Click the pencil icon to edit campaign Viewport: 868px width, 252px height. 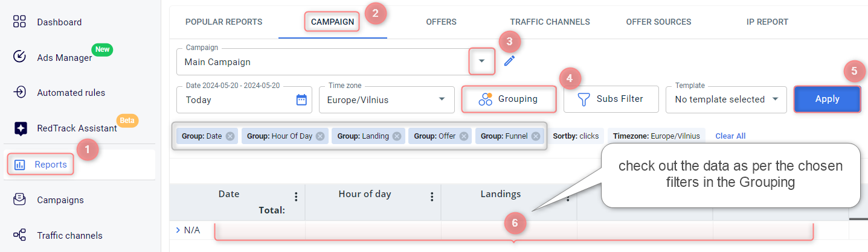pos(509,61)
